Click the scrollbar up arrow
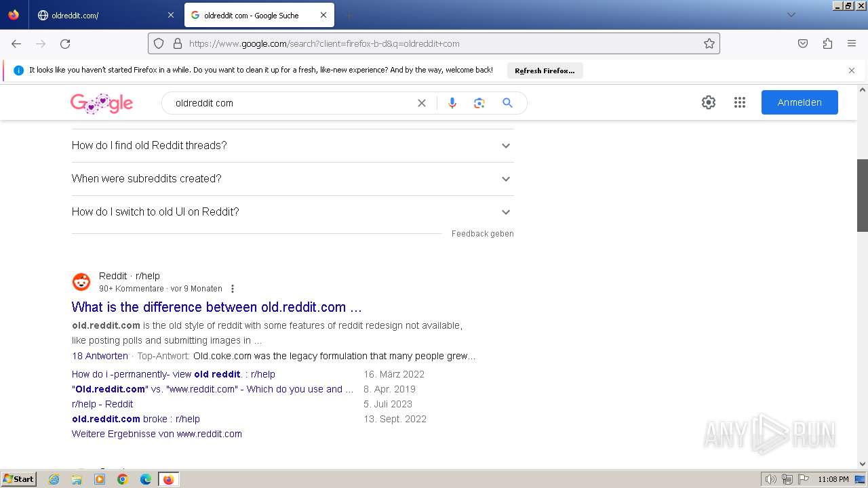 (x=863, y=89)
